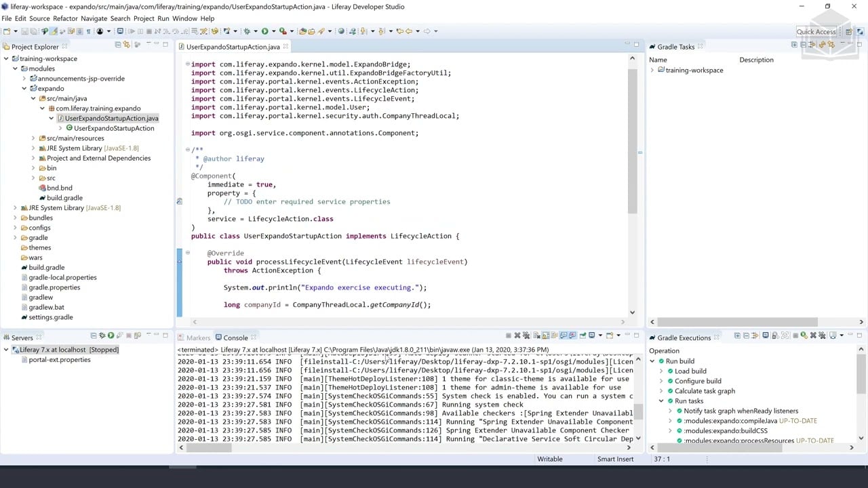Select build.gradle under expando module
868x488 pixels.
click(x=64, y=198)
